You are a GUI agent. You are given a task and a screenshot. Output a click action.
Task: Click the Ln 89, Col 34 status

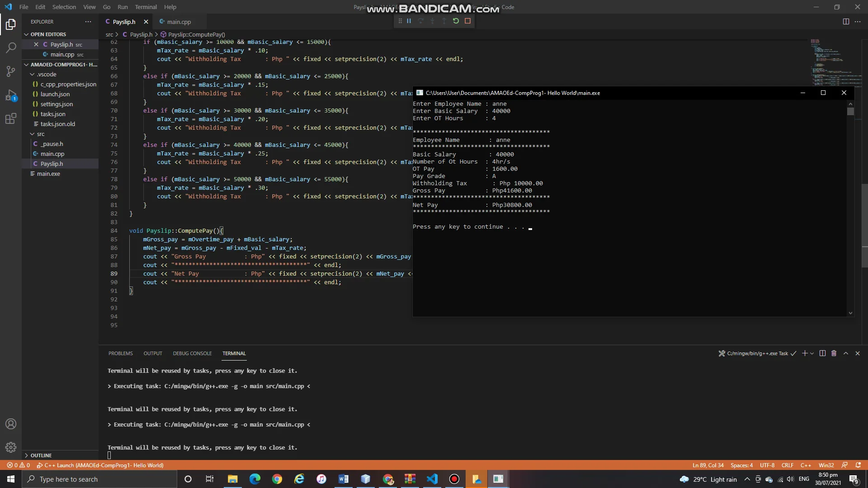pyautogui.click(x=708, y=465)
